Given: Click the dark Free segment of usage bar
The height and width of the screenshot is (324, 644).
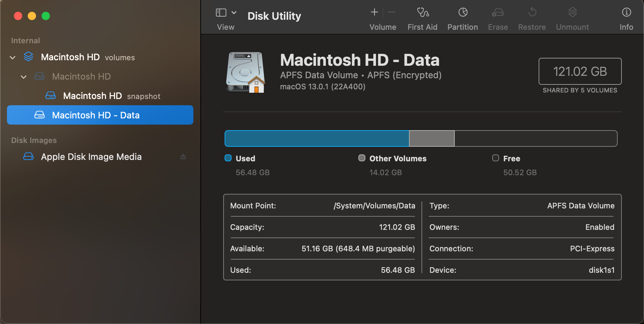Looking at the screenshot, I should coord(536,138).
